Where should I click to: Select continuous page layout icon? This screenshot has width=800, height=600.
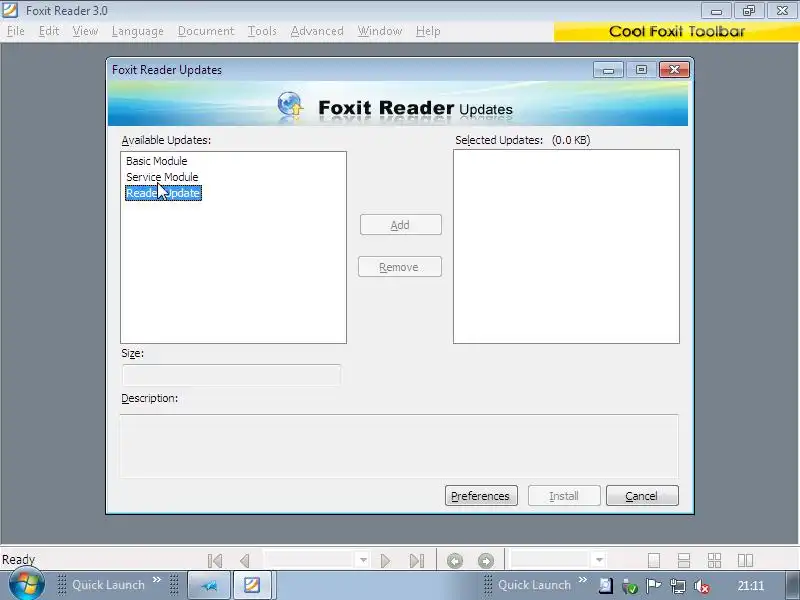(684, 560)
